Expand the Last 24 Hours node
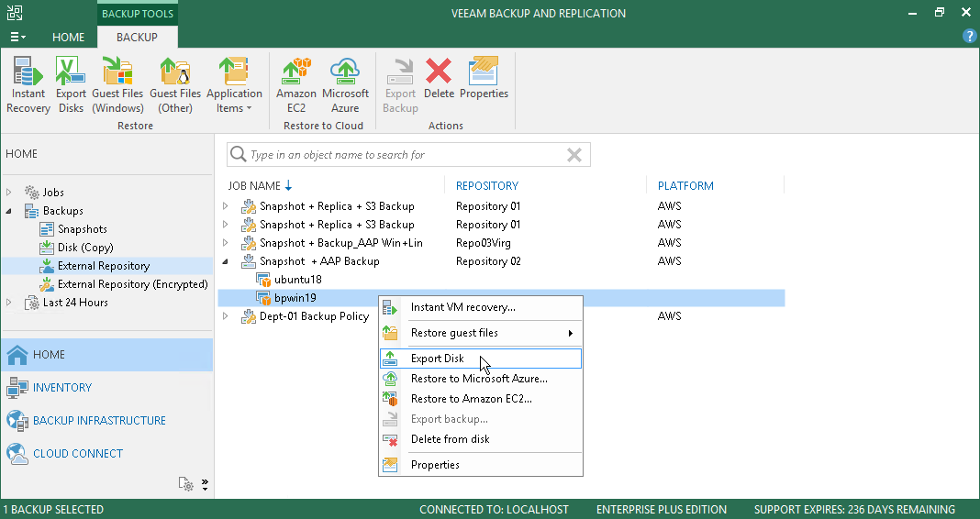 (x=9, y=303)
